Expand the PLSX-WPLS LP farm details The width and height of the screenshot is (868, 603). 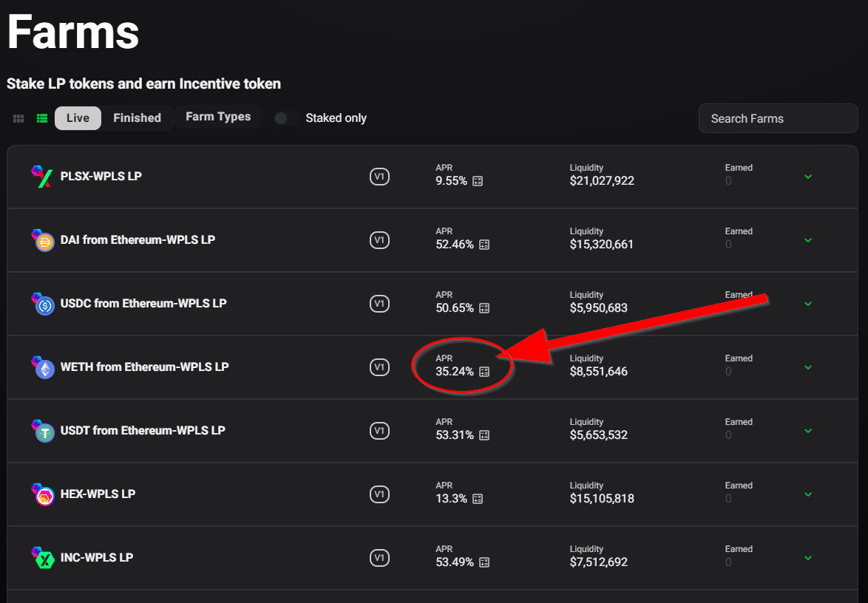(808, 177)
